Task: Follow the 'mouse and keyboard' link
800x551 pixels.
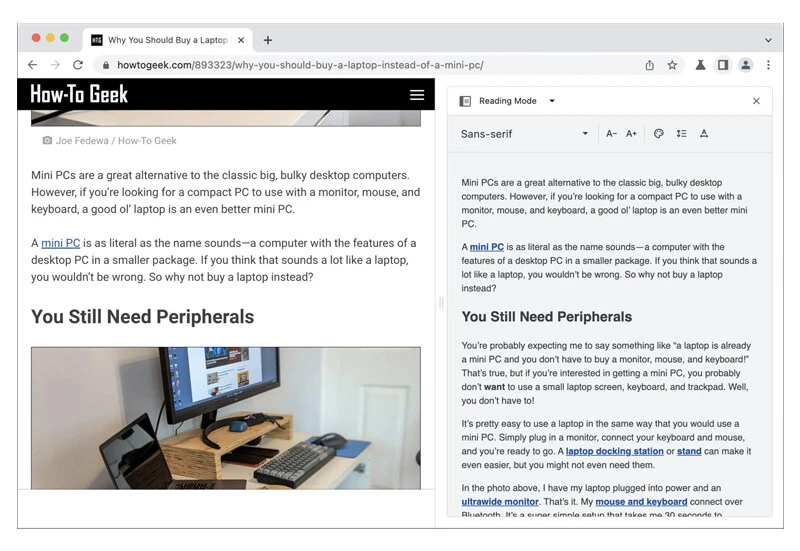Action: [641, 502]
